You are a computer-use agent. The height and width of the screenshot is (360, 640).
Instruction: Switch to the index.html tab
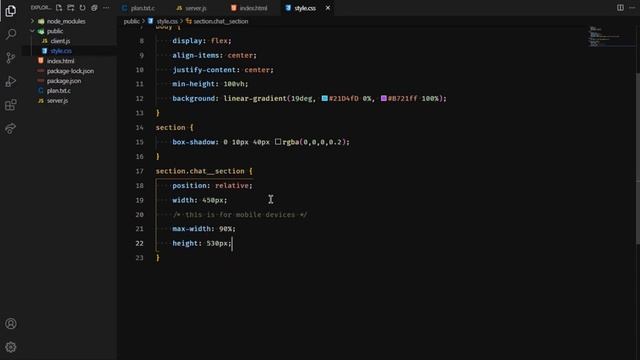249,8
